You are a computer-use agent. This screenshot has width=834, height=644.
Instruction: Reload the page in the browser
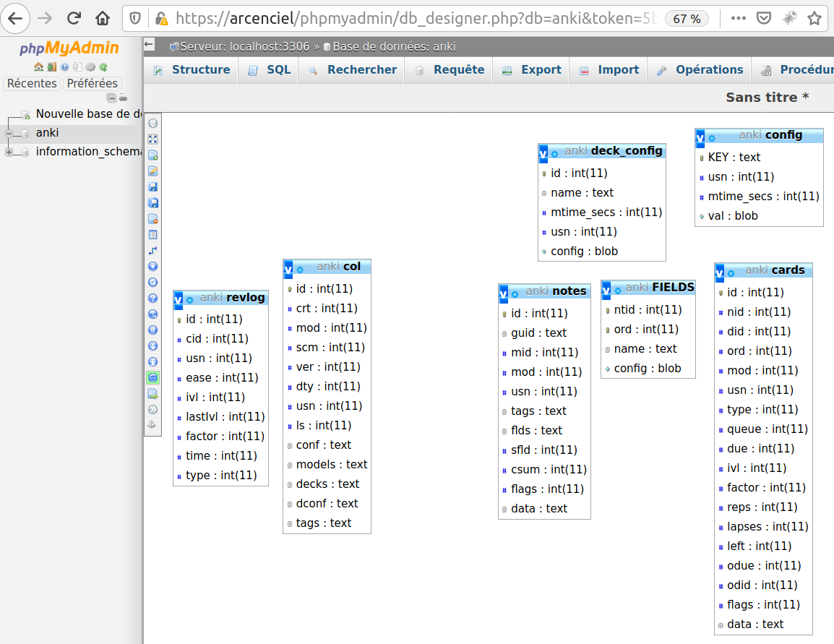coord(74,19)
